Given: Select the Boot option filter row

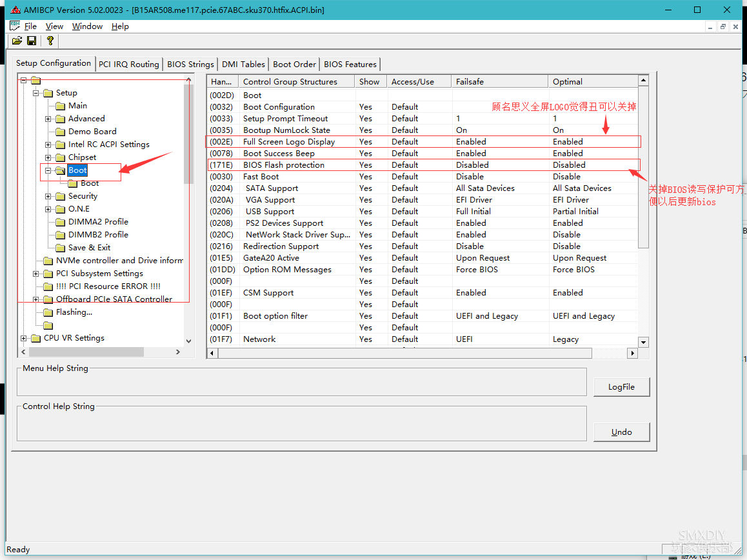Looking at the screenshot, I should click(424, 316).
